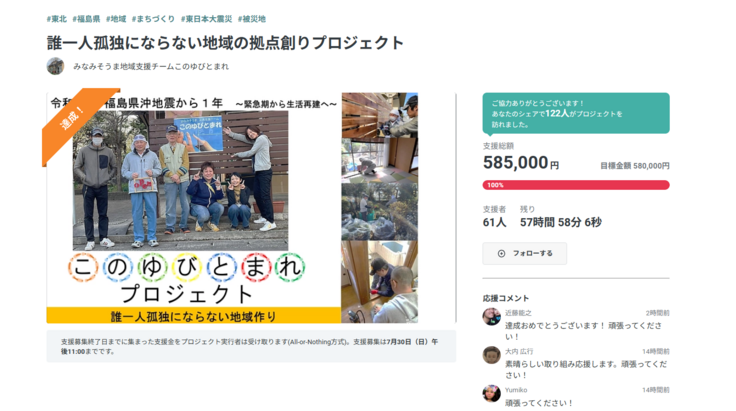
Task: Open the #地域 hashtag
Action: (116, 19)
